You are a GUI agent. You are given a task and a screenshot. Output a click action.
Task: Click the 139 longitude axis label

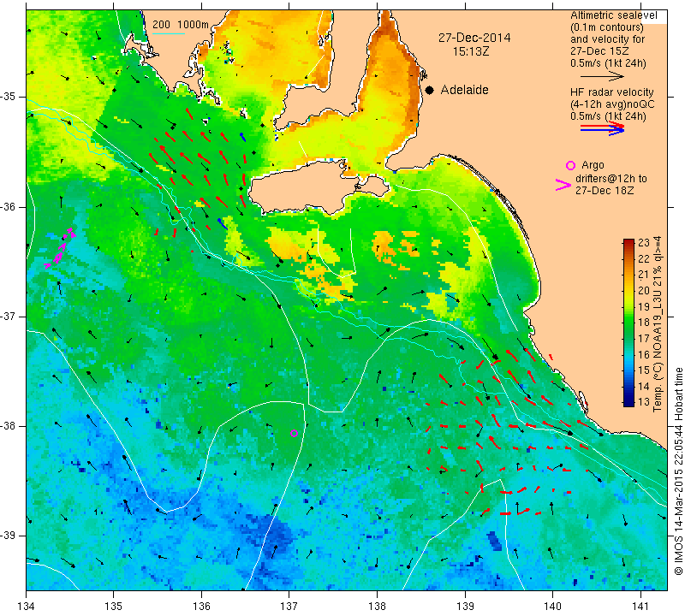click(x=465, y=607)
